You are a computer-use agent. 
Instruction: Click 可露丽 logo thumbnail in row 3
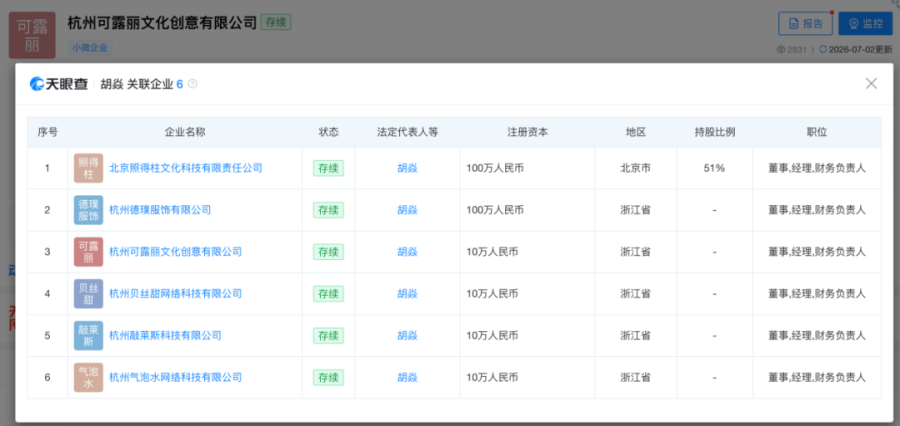(x=88, y=252)
